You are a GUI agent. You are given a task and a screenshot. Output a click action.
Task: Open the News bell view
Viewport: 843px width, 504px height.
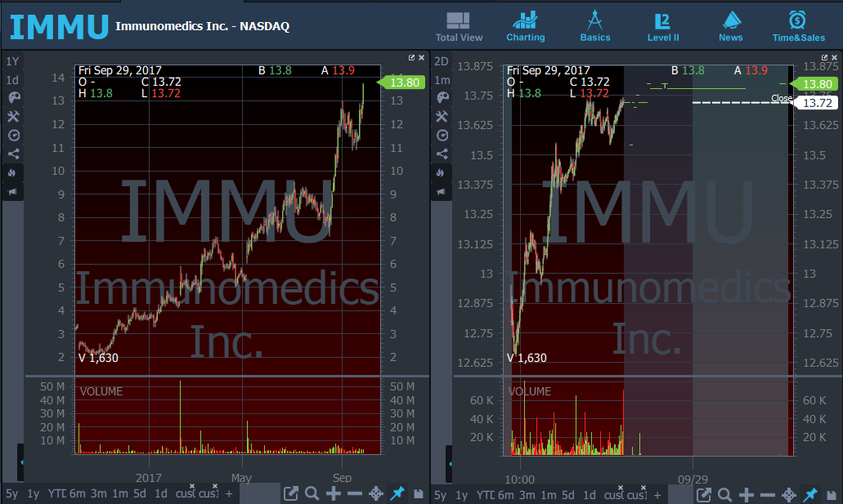click(x=731, y=27)
